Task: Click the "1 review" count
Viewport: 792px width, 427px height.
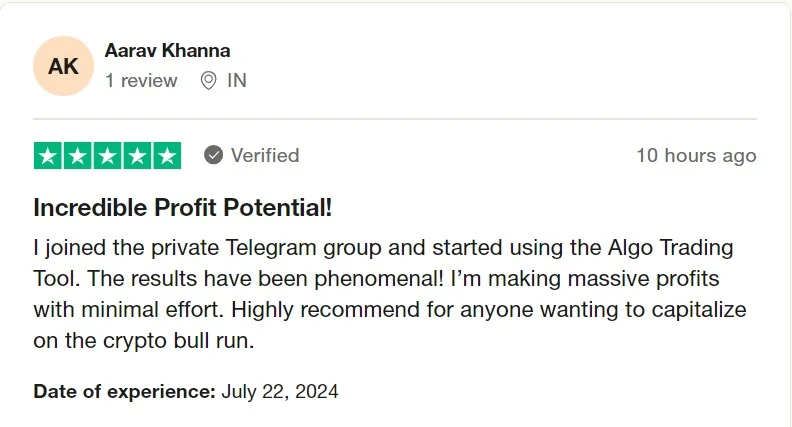Action: click(141, 80)
